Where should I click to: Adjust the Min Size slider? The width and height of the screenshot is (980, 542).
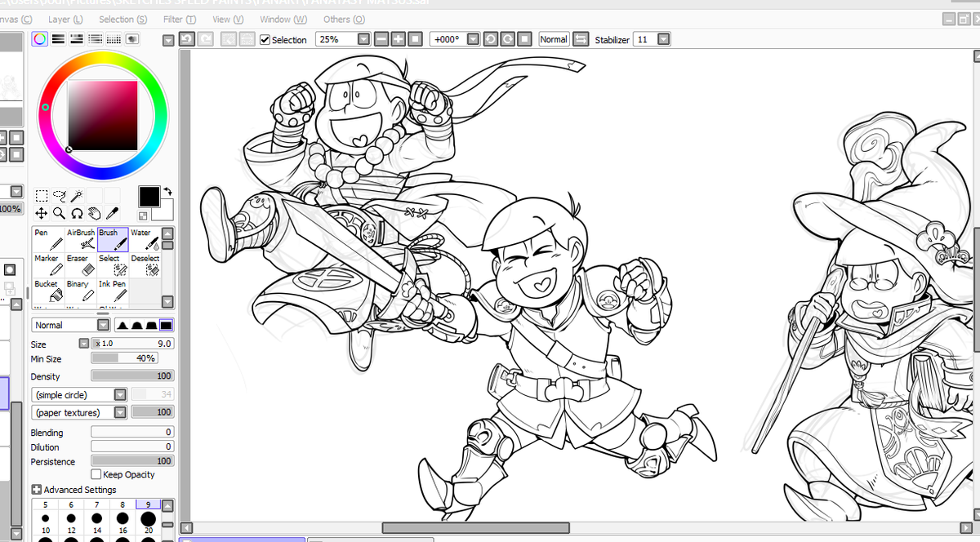coord(124,358)
